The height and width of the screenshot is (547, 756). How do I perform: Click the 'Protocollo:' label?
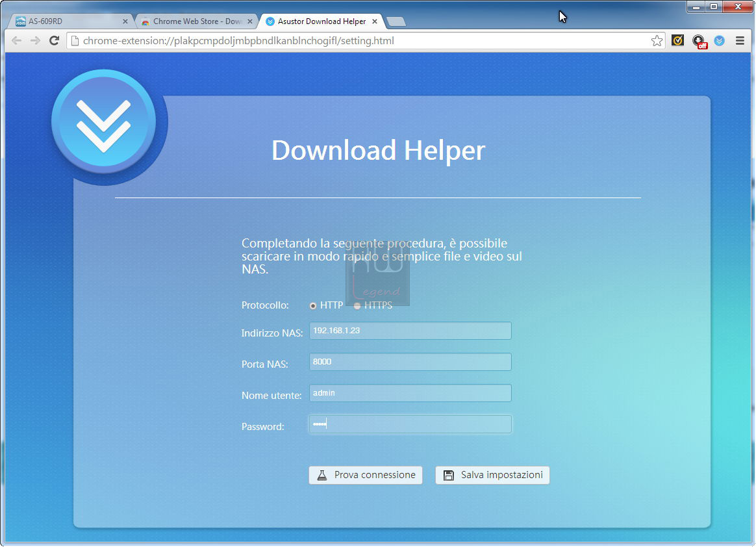265,305
